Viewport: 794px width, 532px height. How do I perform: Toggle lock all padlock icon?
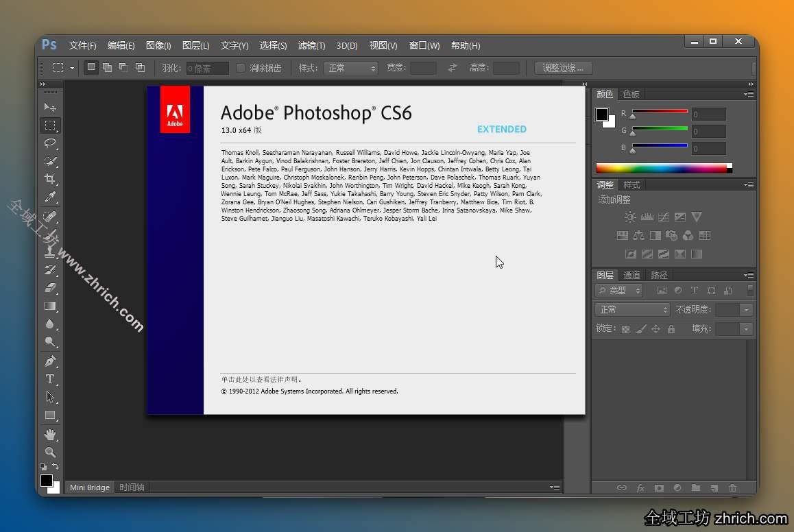(x=671, y=329)
